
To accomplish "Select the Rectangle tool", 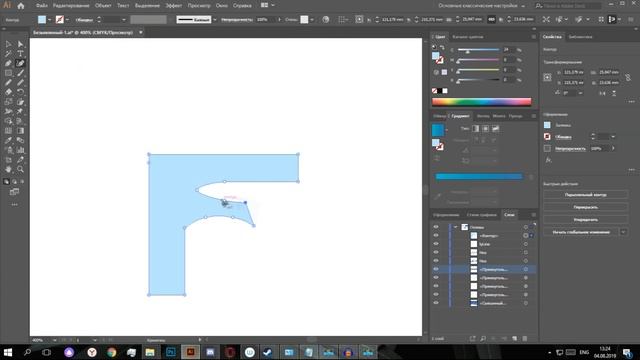I will click(8, 73).
